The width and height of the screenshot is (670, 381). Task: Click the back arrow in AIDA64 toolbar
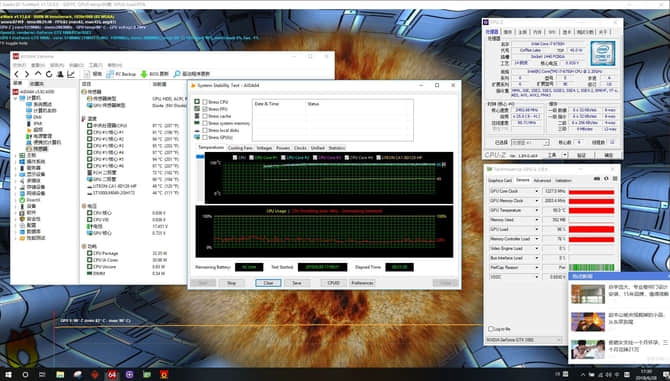coord(17,74)
